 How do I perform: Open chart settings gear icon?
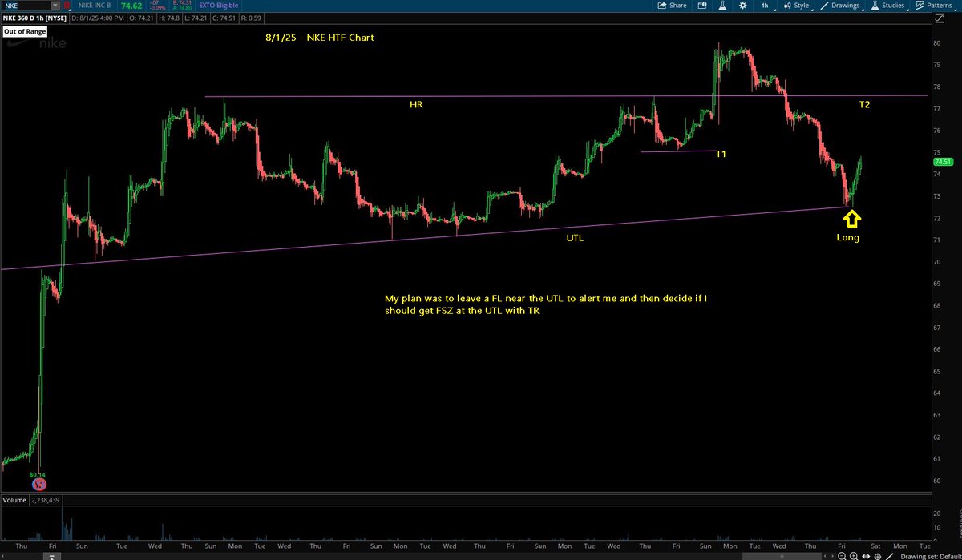point(742,6)
